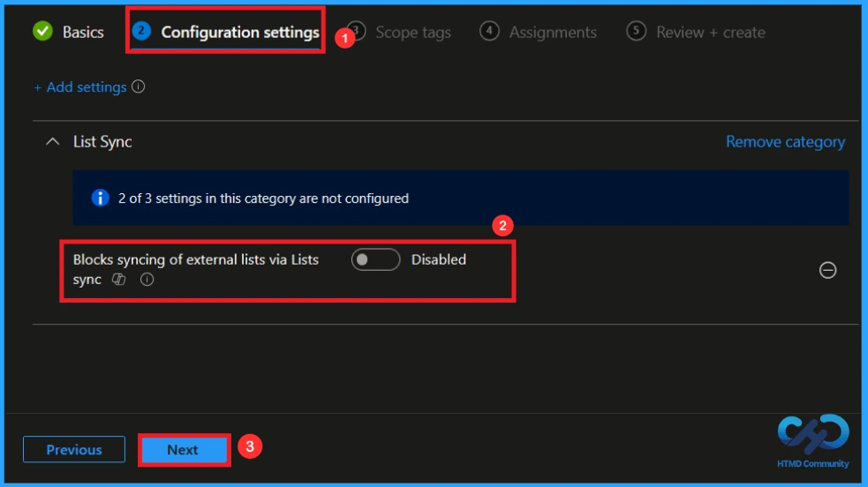Click the + Add settings link
The image size is (868, 487).
pyautogui.click(x=80, y=87)
